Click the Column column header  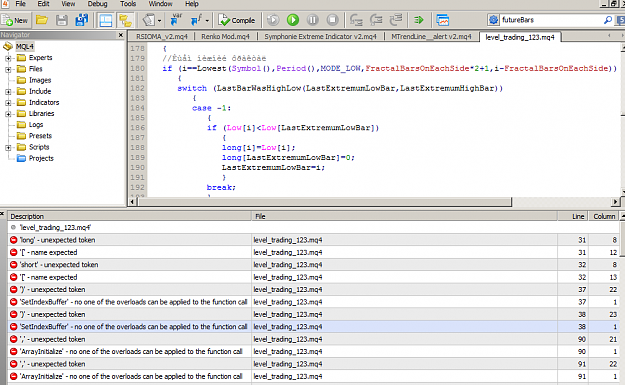603,216
